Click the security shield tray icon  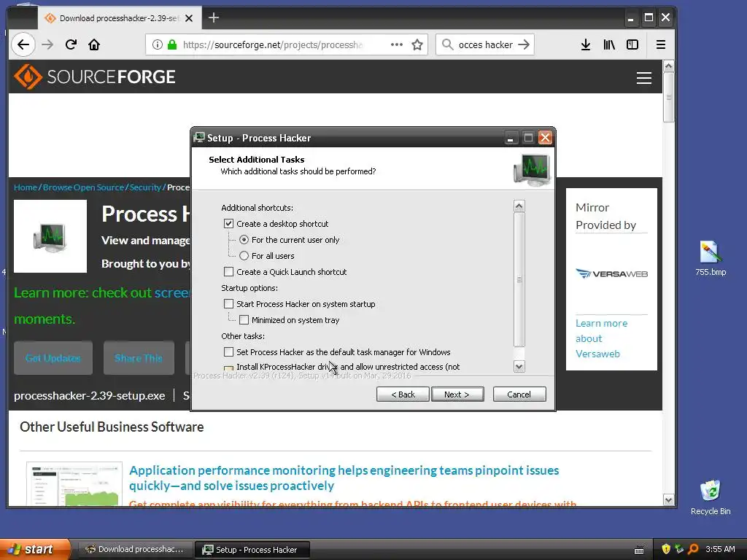[666, 549]
